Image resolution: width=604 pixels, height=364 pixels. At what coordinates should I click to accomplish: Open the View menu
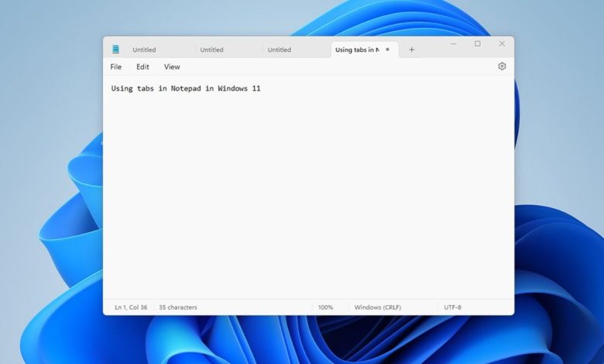click(172, 67)
